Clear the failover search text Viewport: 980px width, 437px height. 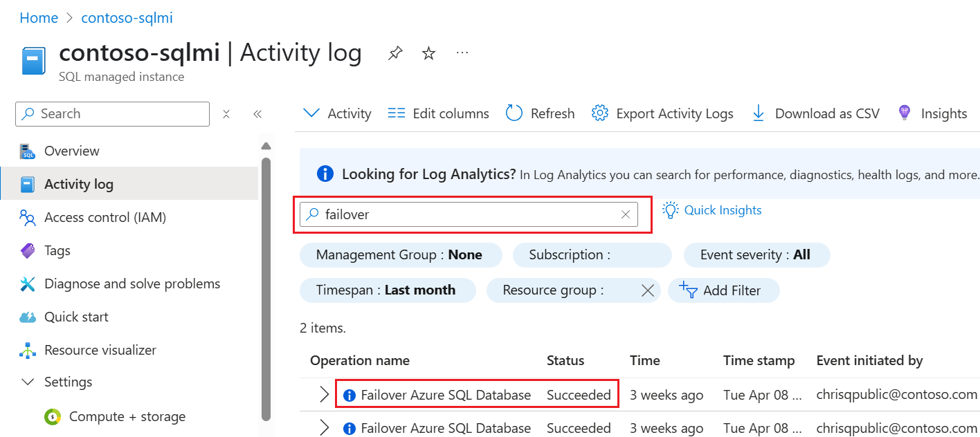tap(626, 214)
